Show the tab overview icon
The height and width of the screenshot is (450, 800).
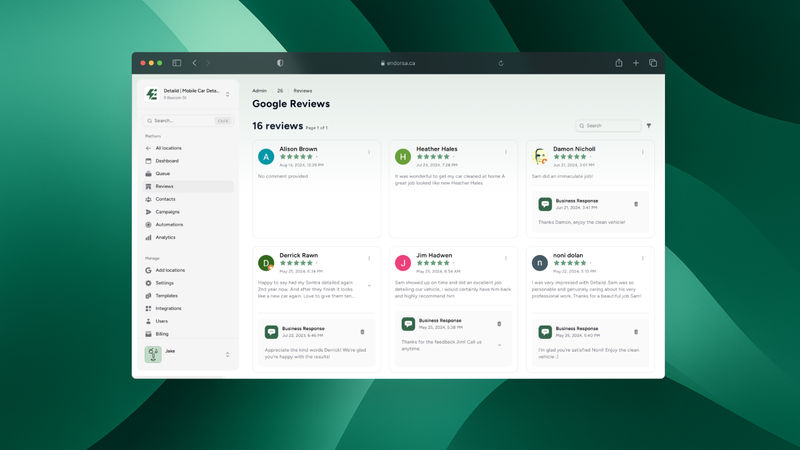pyautogui.click(x=653, y=63)
